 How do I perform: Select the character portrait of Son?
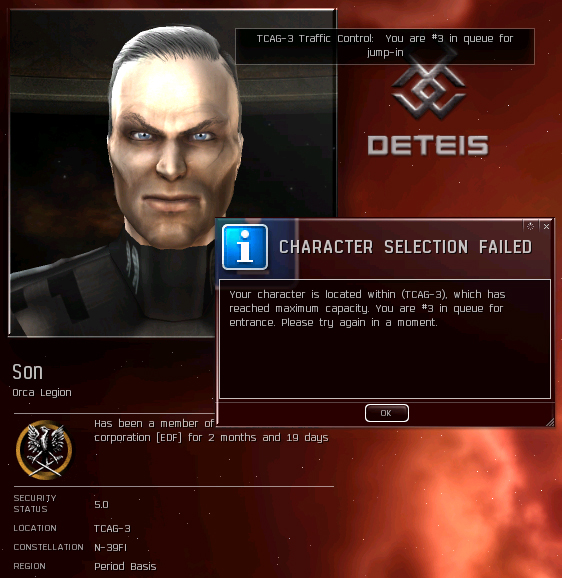point(173,173)
